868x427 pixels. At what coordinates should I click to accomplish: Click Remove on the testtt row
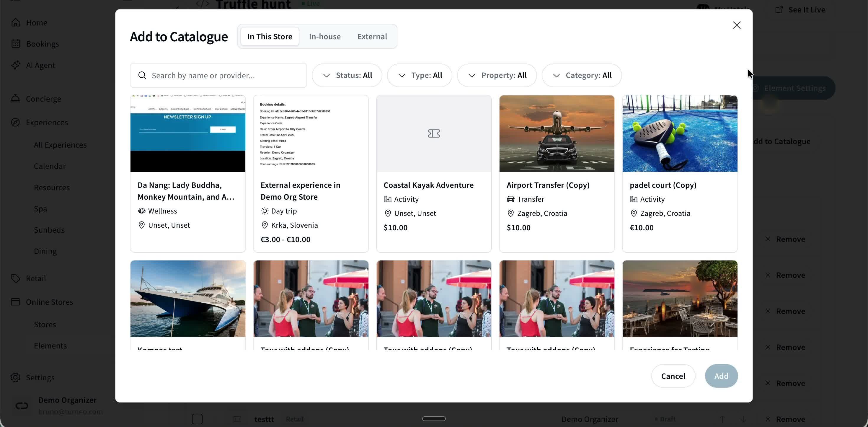[785, 419]
